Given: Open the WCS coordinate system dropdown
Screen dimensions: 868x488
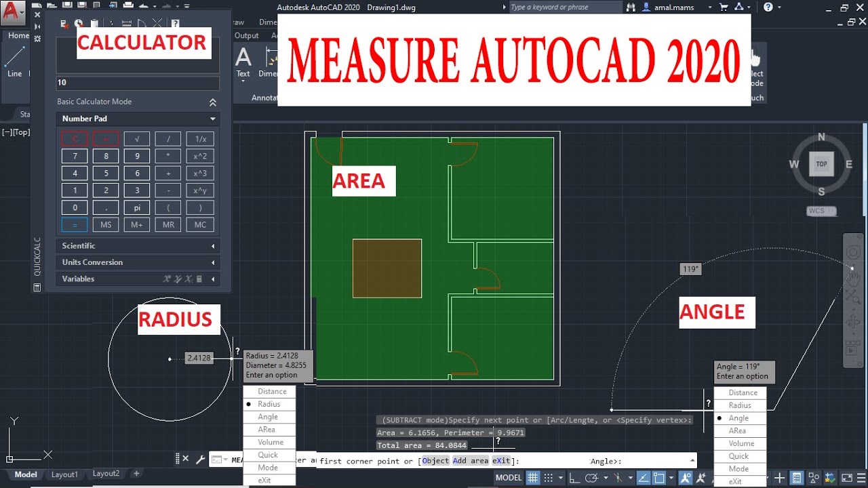Looking at the screenshot, I should [x=821, y=211].
